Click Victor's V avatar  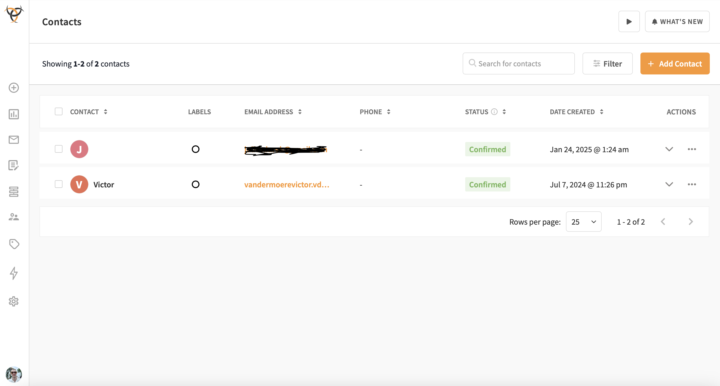coord(79,185)
